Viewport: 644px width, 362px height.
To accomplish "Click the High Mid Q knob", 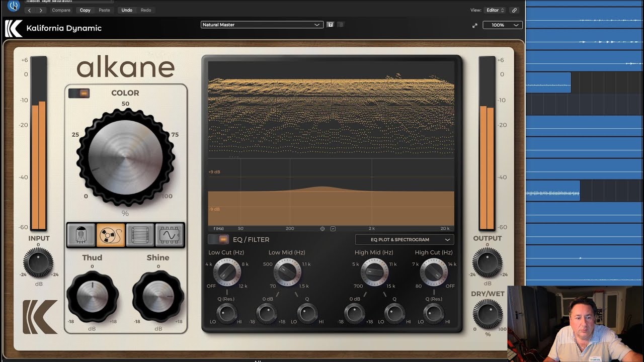I will [x=394, y=314].
